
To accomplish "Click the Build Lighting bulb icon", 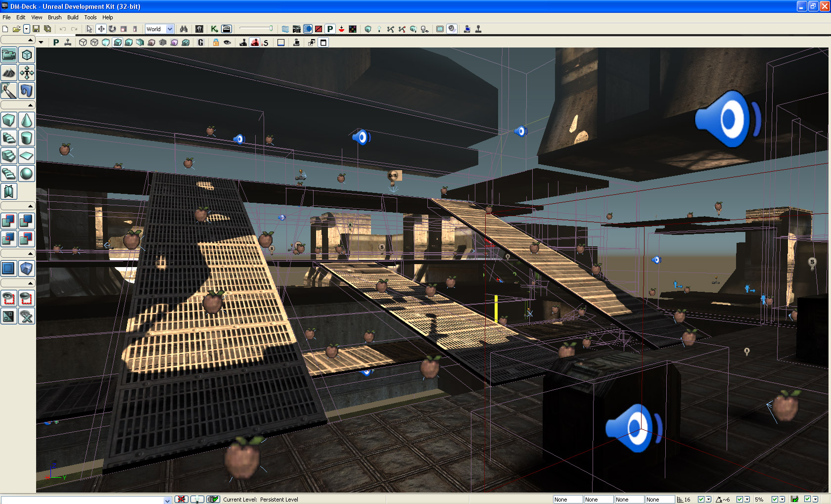I will pyautogui.click(x=379, y=29).
